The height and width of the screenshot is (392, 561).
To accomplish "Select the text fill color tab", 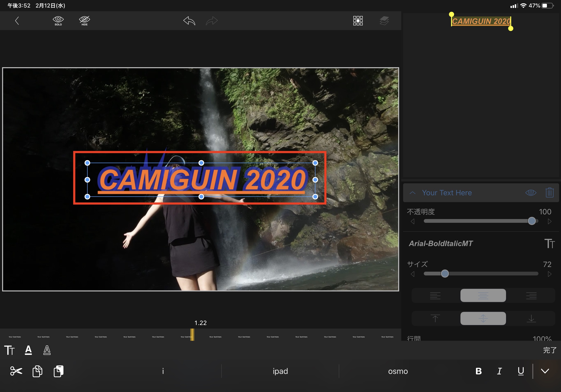I will pyautogui.click(x=28, y=350).
